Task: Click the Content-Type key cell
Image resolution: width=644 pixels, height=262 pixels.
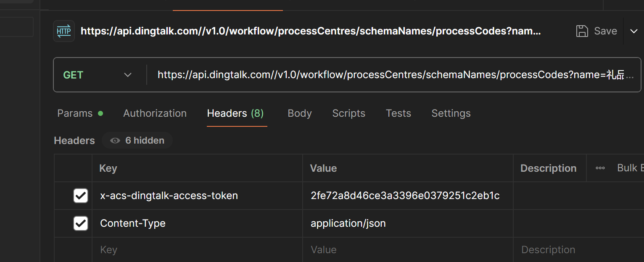Action: pyautogui.click(x=197, y=223)
